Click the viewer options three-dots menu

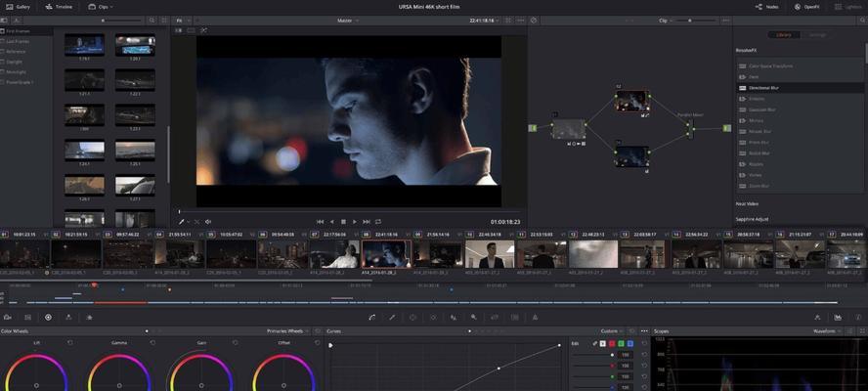click(x=520, y=21)
